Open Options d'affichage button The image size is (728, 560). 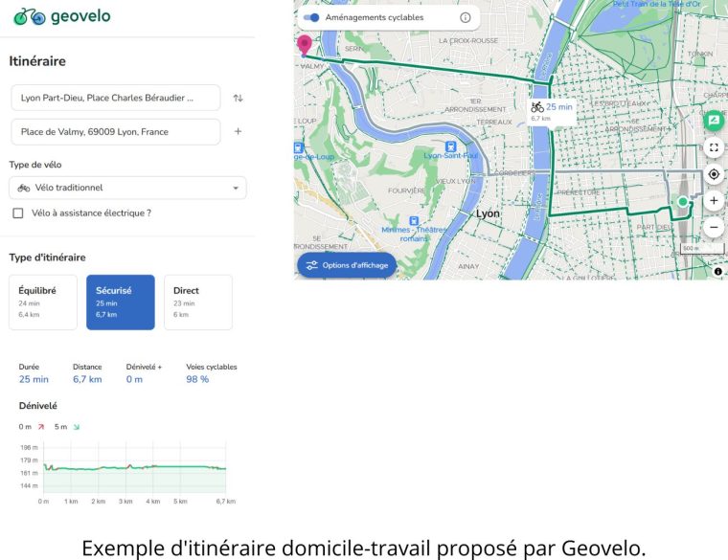347,265
